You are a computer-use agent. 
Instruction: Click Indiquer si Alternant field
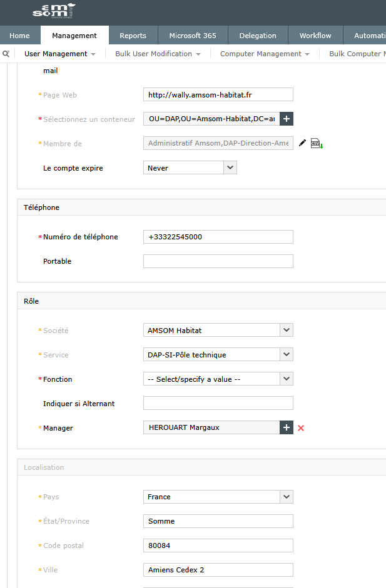(218, 404)
